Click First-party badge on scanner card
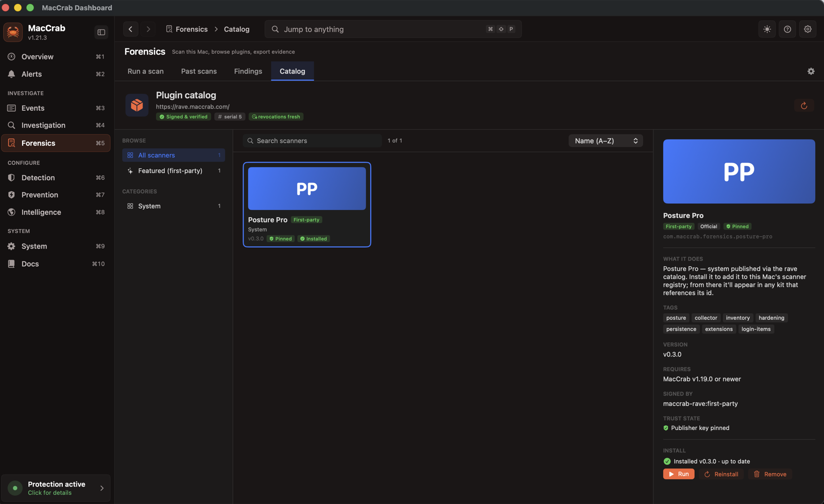The height and width of the screenshot is (504, 824). click(x=306, y=220)
